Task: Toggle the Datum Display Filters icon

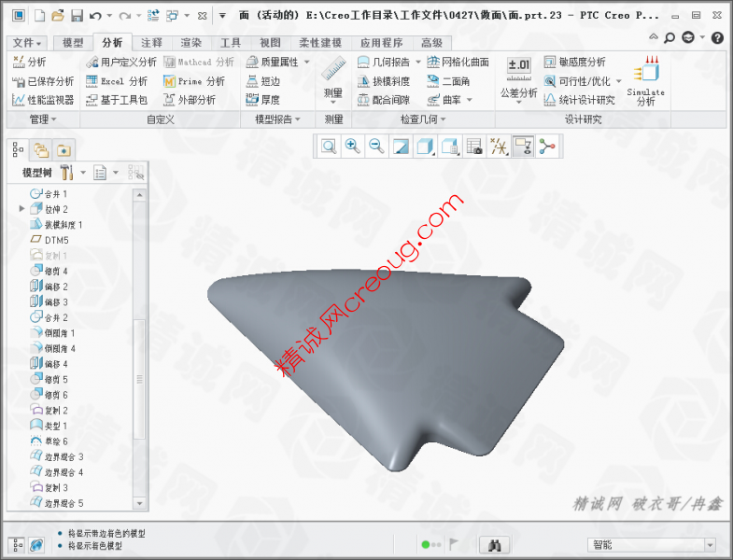Action: tap(499, 147)
